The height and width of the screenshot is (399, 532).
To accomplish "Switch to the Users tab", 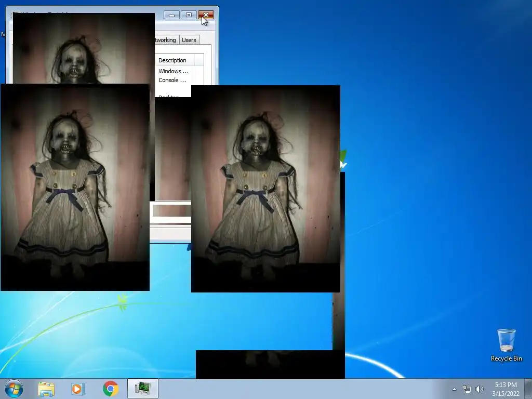I will pos(189,40).
